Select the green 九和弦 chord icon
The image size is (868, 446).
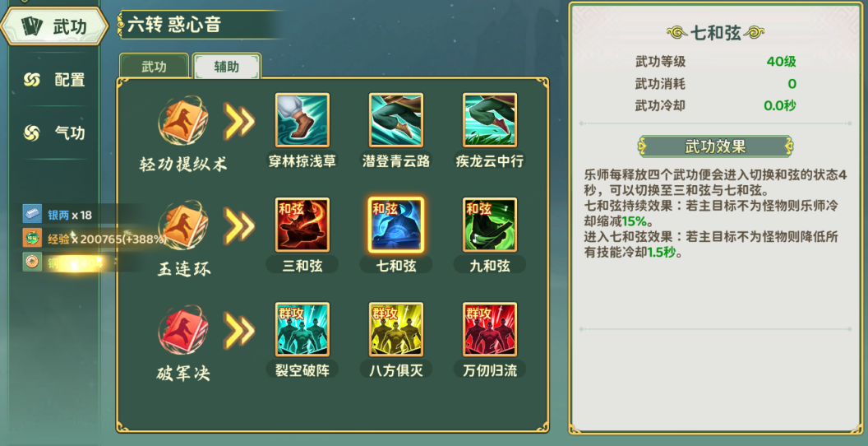point(490,225)
